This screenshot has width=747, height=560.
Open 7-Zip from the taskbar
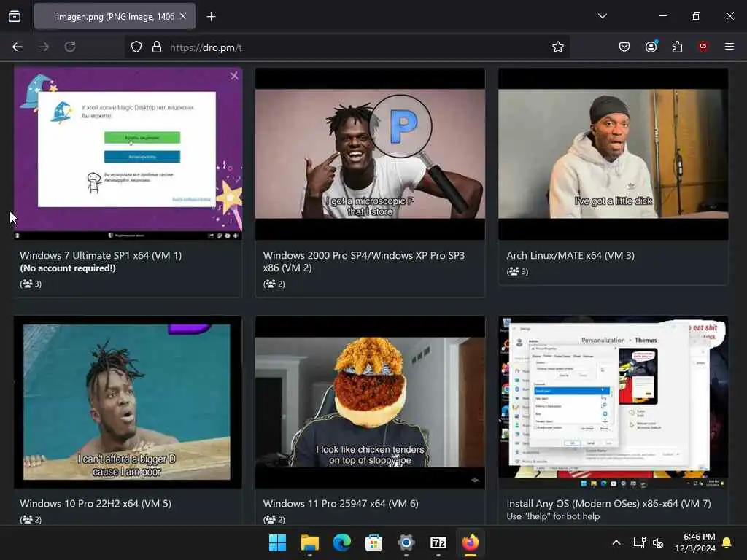[438, 542]
